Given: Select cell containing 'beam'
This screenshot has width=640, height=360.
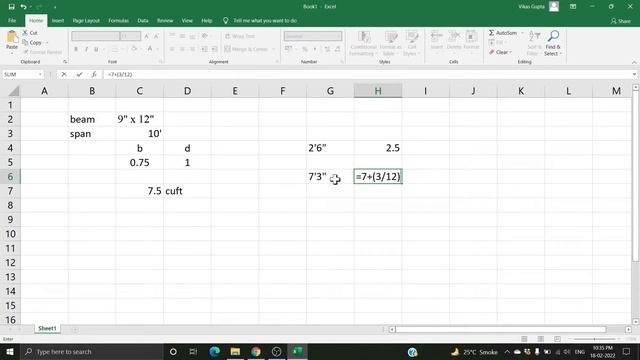Looking at the screenshot, I should [92, 119].
